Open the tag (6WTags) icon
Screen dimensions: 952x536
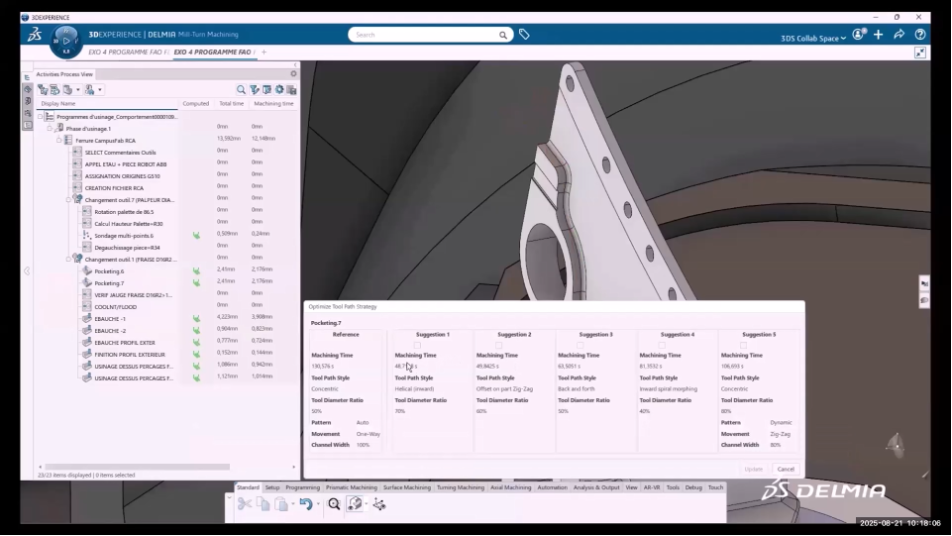(524, 35)
